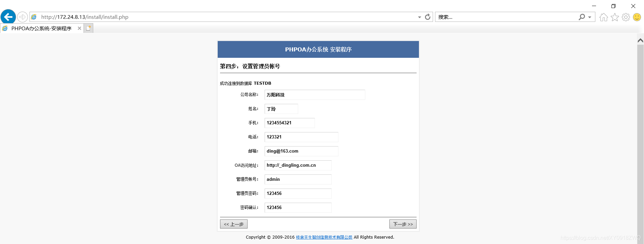Proceed with 下一步 >> button
This screenshot has width=644, height=244.
coord(403,224)
